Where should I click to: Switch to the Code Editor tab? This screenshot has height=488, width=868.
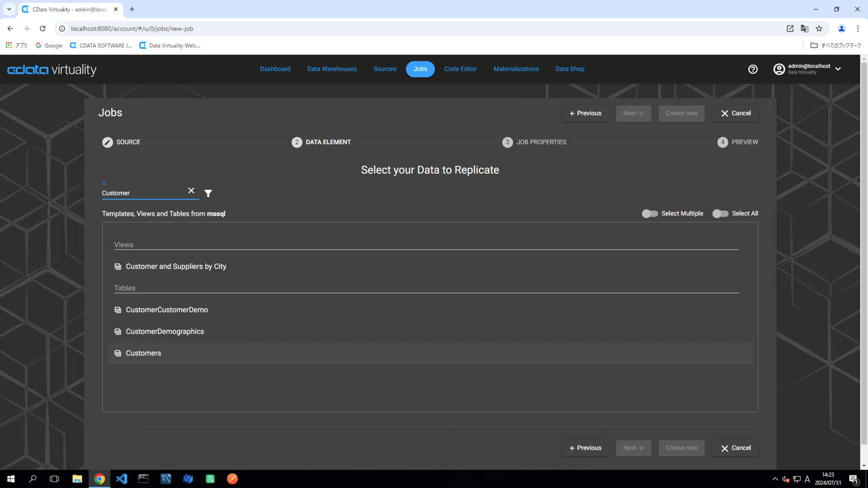[x=460, y=69]
